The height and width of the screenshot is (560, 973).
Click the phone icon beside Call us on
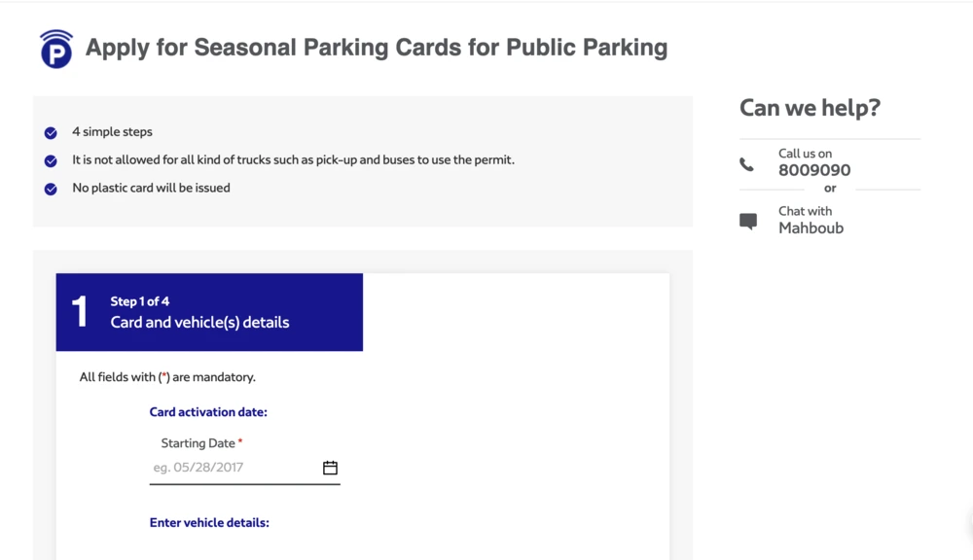(747, 164)
